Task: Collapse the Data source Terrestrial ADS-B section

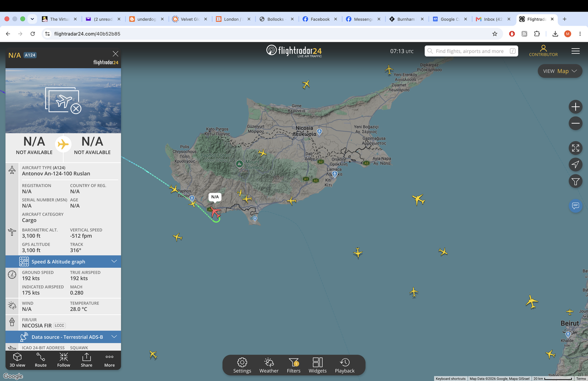Action: tap(63, 337)
